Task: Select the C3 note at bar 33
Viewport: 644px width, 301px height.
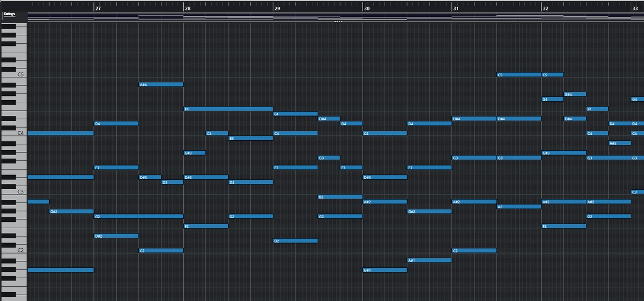Action: pos(637,192)
